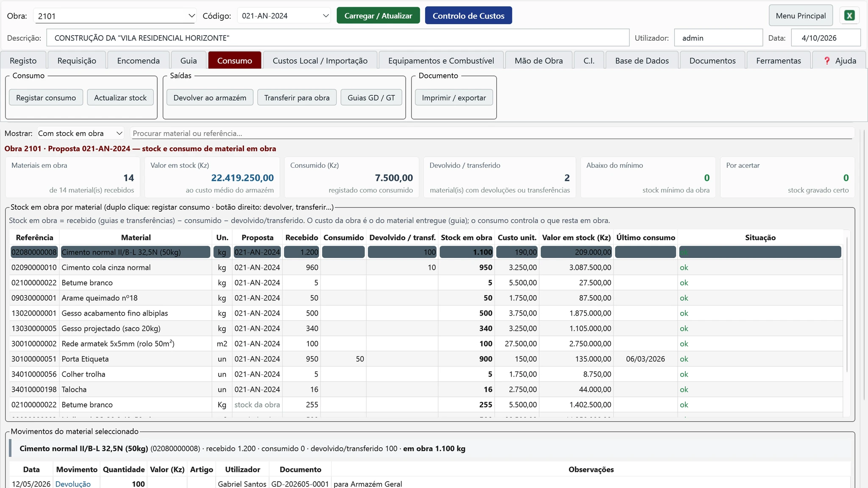The width and height of the screenshot is (868, 488).
Task: Open Controlo de Custos
Action: coord(468,16)
